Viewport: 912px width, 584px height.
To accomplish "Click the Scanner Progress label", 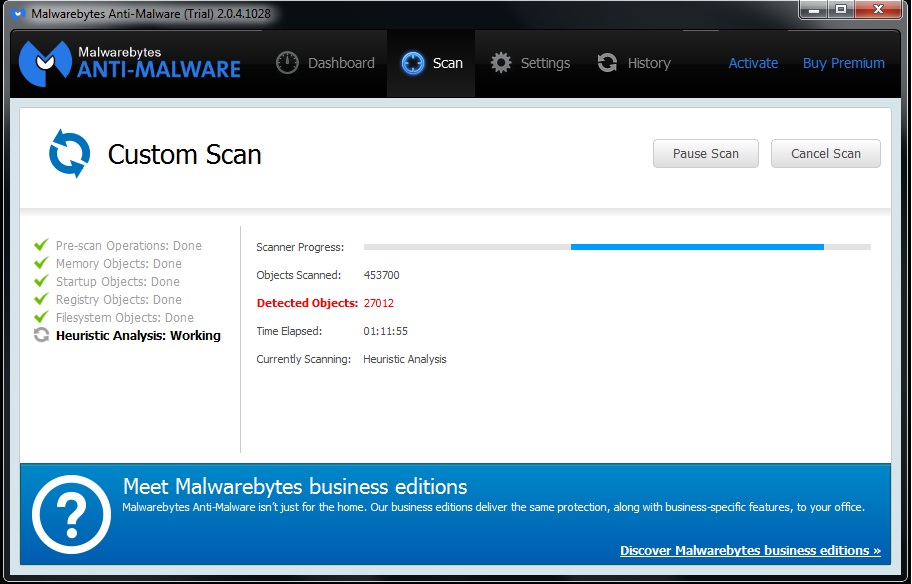I will pyautogui.click(x=300, y=247).
